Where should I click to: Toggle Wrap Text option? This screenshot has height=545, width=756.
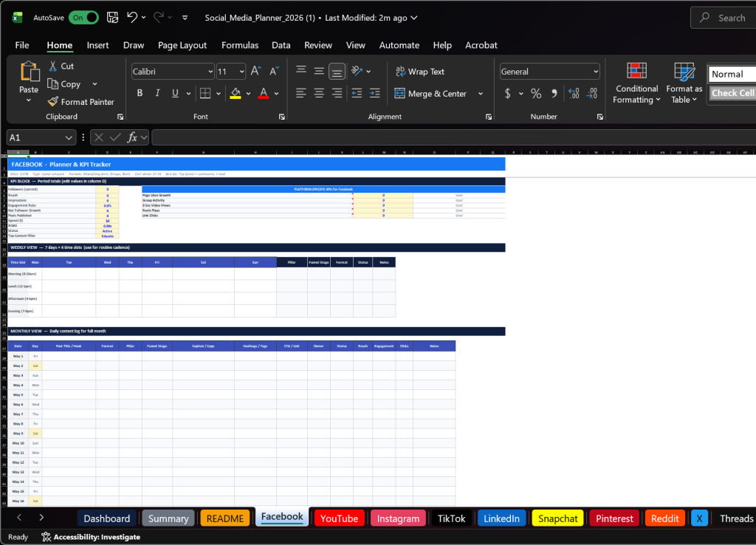(x=419, y=72)
